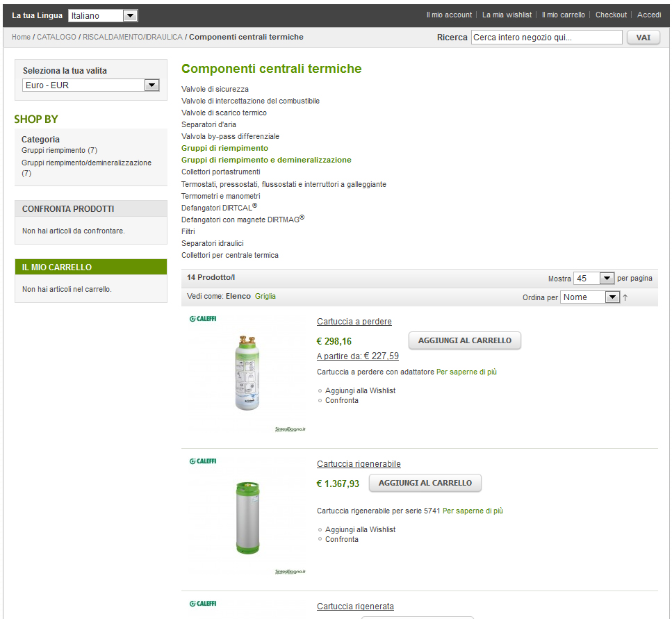This screenshot has width=672, height=619.
Task: Open the sort by Nome dropdown
Action: tap(590, 297)
